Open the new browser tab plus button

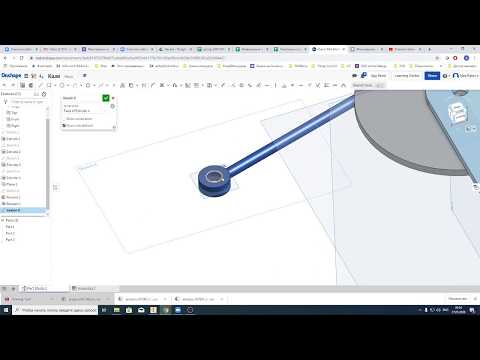430,49
